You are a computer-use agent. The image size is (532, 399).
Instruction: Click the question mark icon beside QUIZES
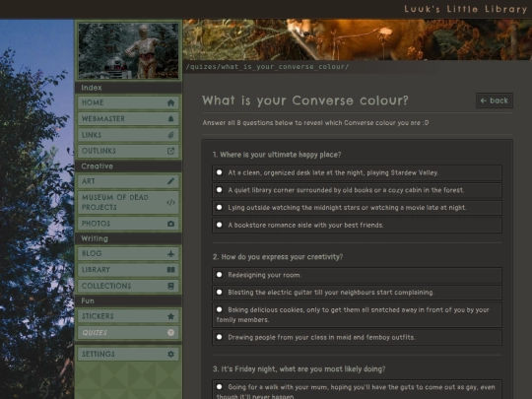pyautogui.click(x=170, y=333)
